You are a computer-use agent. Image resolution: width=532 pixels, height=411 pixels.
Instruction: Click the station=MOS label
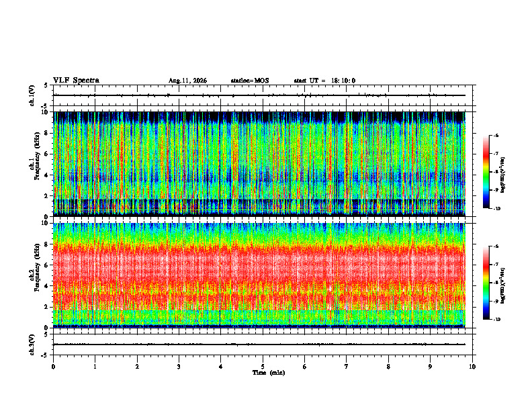click(x=250, y=81)
